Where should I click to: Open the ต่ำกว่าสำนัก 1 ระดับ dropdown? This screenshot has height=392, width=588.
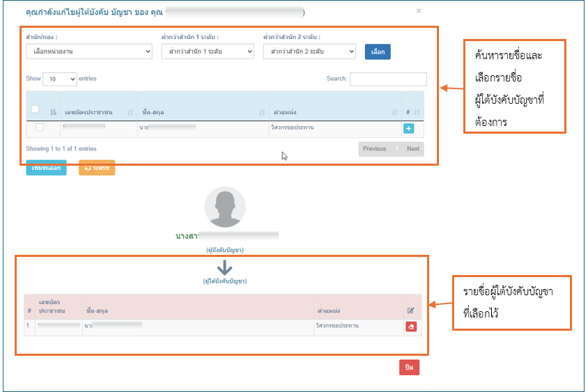[208, 52]
